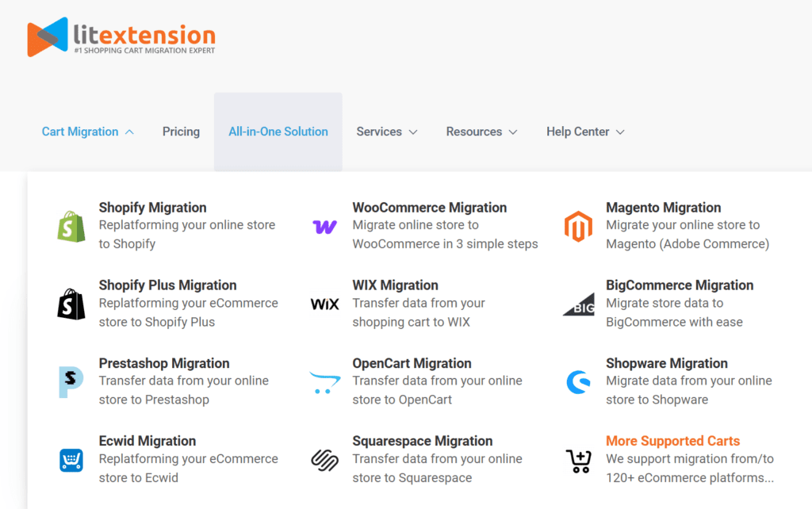The height and width of the screenshot is (509, 812).
Task: Select the WIX logo icon
Action: point(324,304)
